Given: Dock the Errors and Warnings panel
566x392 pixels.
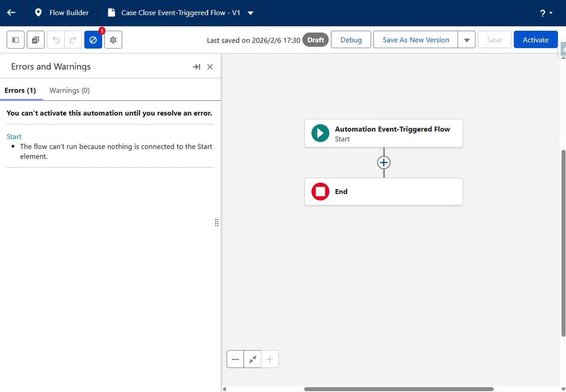Looking at the screenshot, I should [197, 67].
